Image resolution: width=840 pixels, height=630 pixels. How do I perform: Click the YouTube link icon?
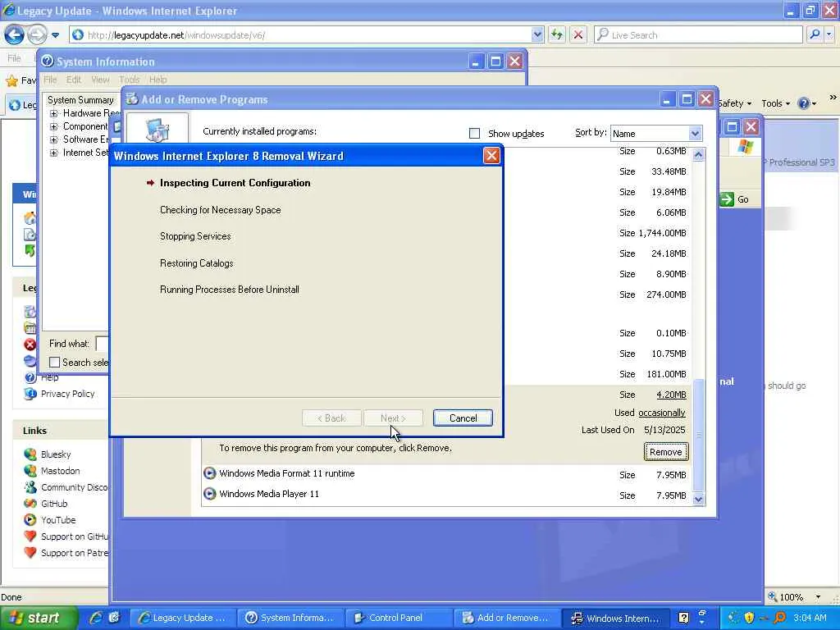[x=30, y=519]
